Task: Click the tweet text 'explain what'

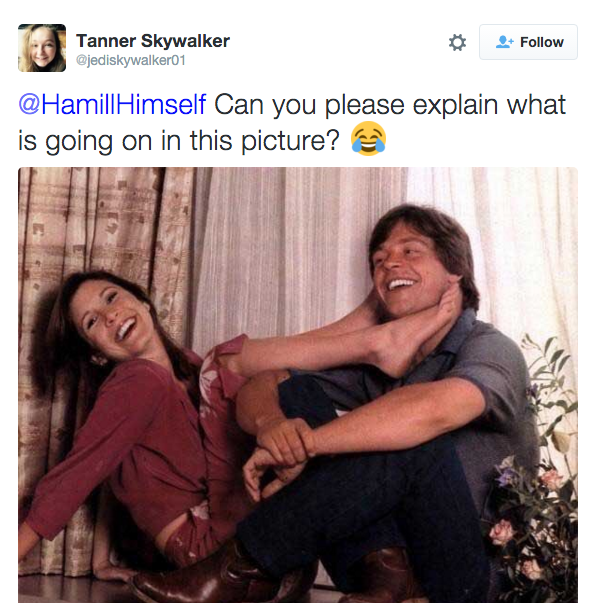Action: point(489,105)
